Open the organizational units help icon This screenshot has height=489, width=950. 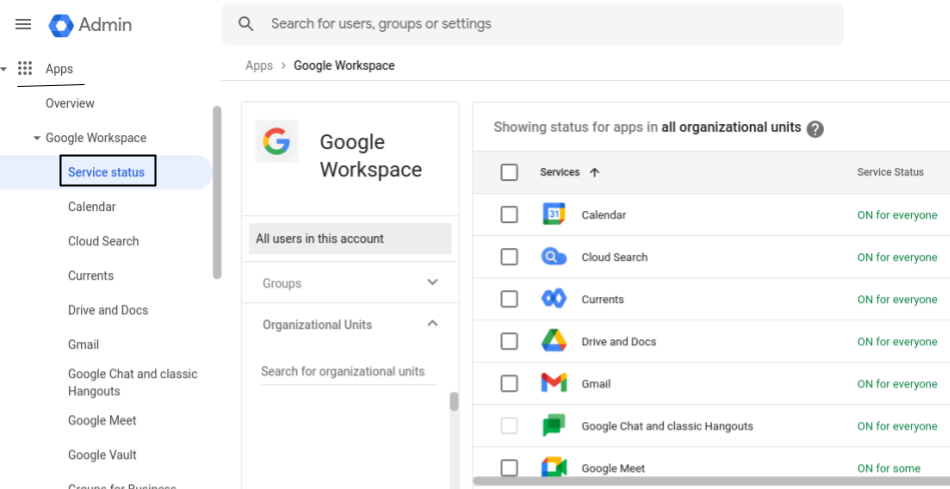click(815, 128)
